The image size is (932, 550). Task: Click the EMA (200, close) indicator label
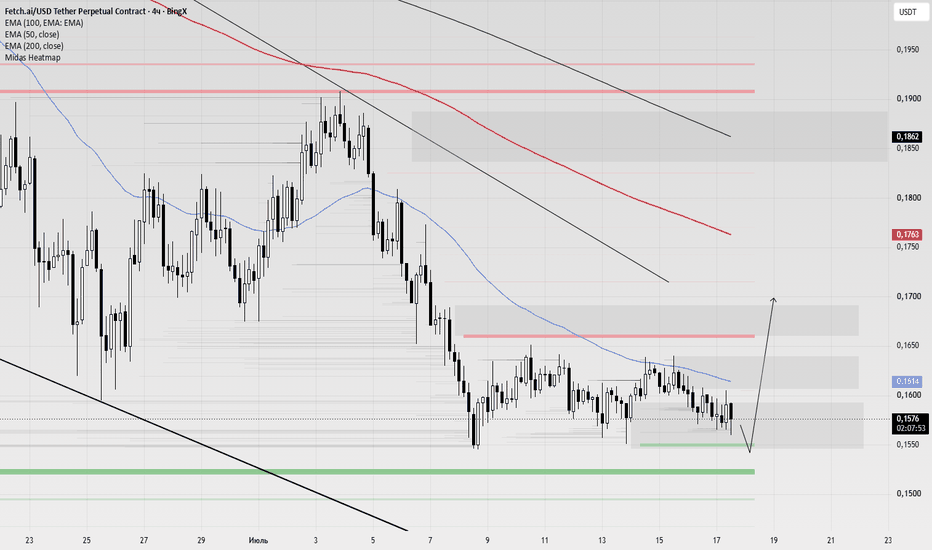pos(34,46)
